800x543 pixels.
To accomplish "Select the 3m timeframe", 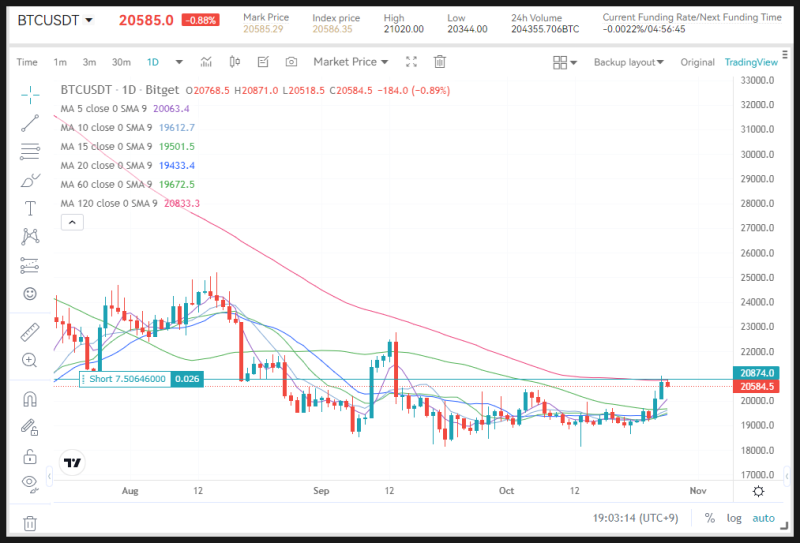I will [89, 62].
